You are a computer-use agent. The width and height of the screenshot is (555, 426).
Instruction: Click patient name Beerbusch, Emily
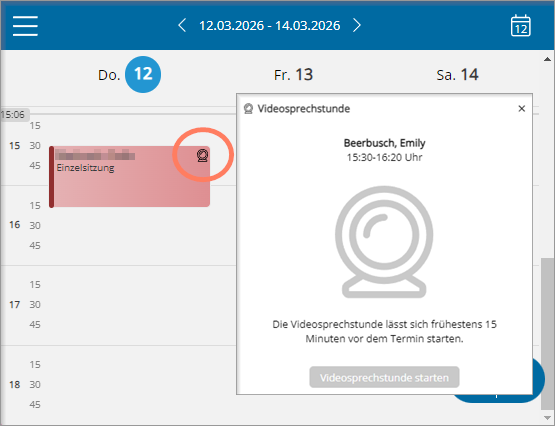384,143
